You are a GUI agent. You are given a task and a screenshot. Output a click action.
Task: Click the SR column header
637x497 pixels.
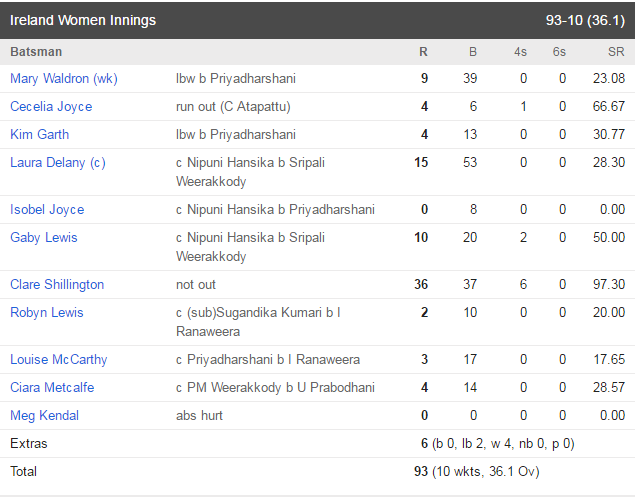point(616,52)
